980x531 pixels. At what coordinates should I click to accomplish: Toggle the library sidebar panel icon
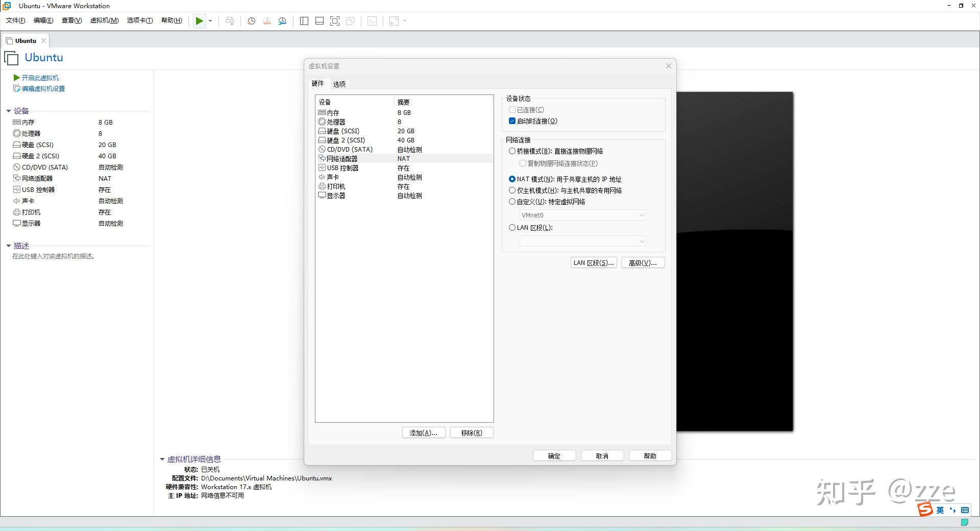click(x=304, y=21)
